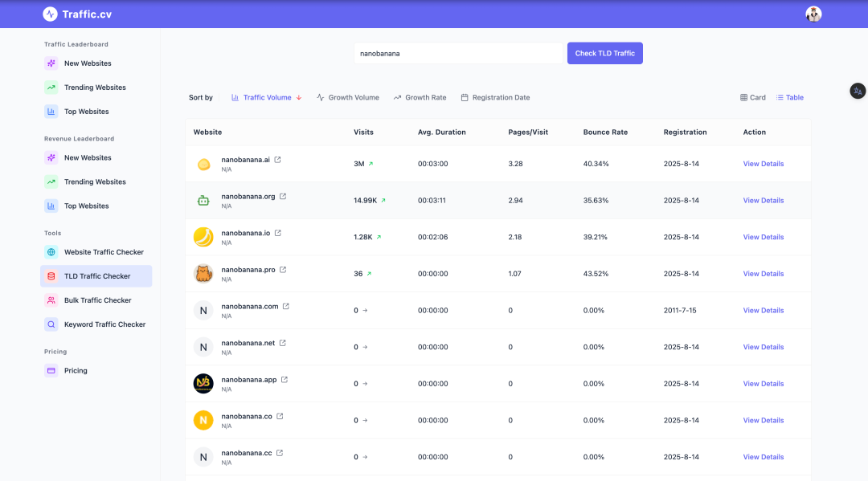Open external link for nanobanana.org

(283, 196)
